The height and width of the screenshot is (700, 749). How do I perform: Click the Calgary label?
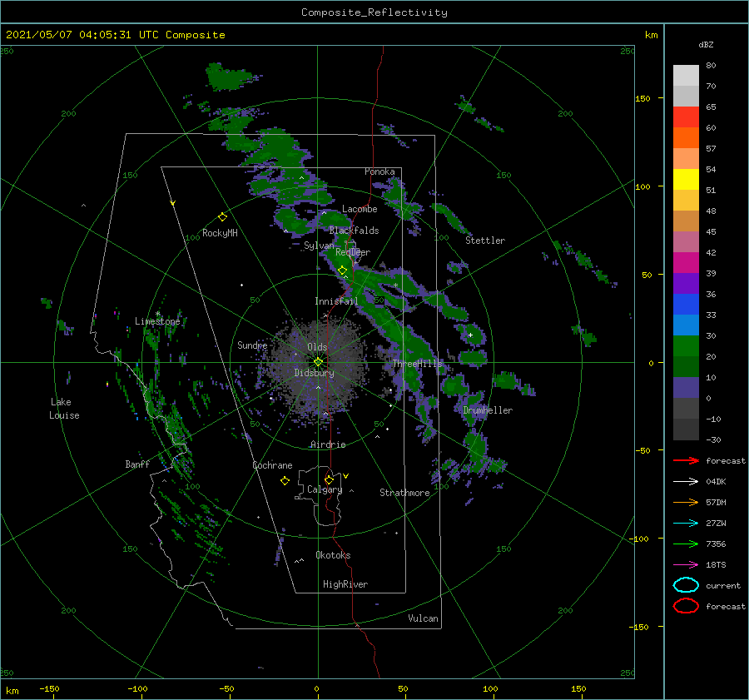click(x=325, y=489)
